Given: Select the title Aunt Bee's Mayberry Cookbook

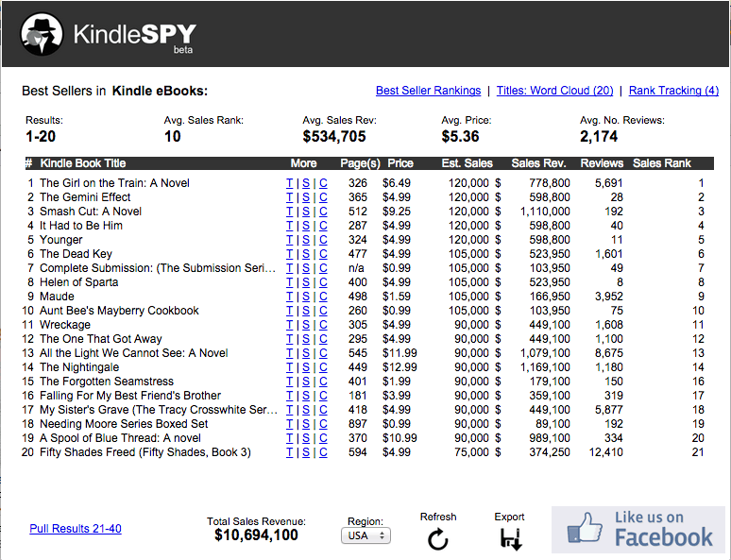Looking at the screenshot, I should point(119,311).
